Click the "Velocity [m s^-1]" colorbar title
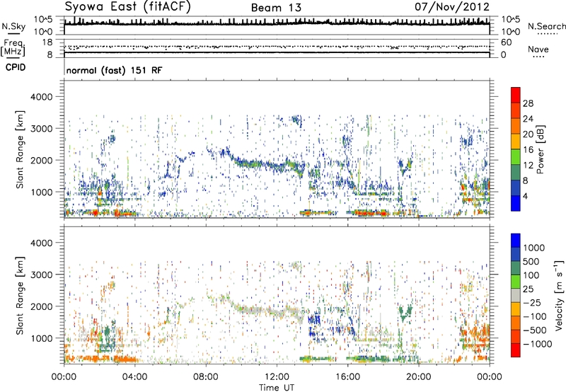This screenshot has height=392, width=566. [559, 295]
